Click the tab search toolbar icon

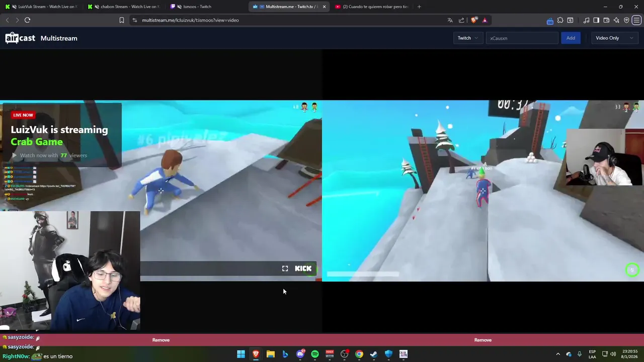coord(570,20)
